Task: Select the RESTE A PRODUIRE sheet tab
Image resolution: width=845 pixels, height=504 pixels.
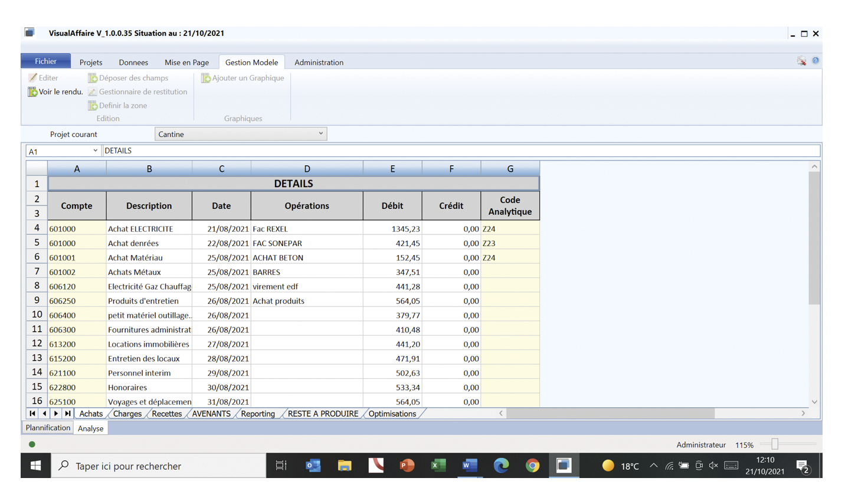Action: [323, 414]
